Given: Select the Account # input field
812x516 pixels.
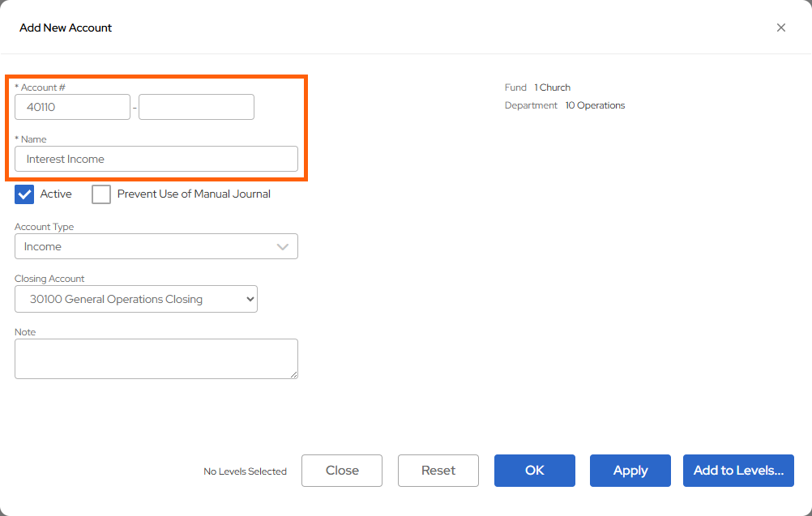Looking at the screenshot, I should (72, 106).
